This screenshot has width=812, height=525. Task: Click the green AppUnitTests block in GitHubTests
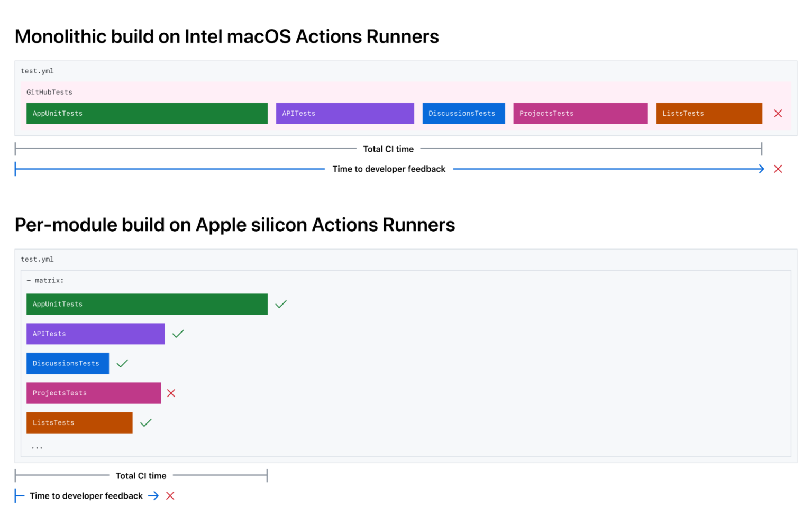click(x=147, y=113)
